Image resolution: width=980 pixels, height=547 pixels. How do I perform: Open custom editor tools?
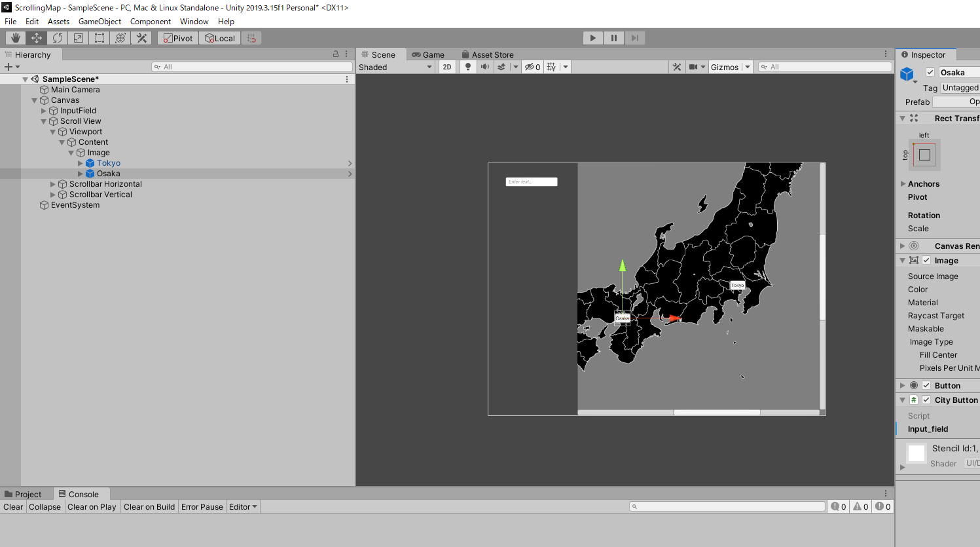coord(141,38)
